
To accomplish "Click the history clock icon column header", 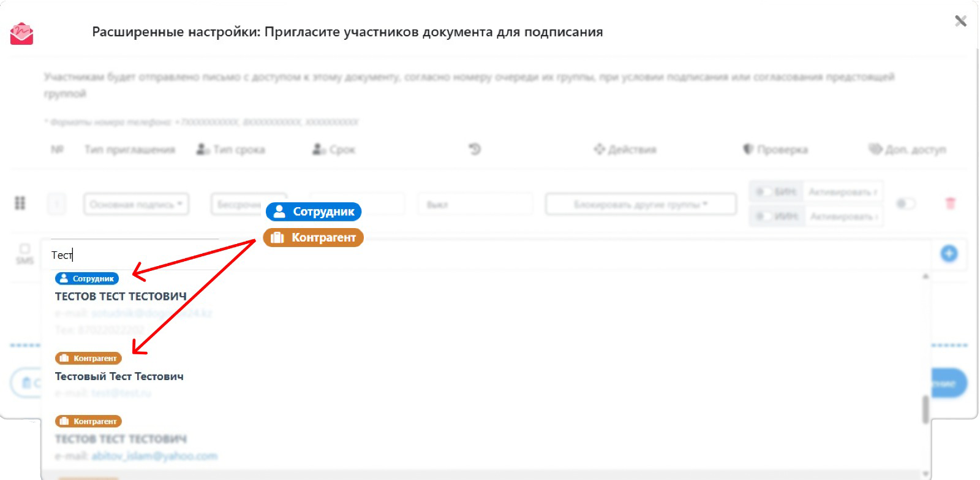I will point(475,149).
